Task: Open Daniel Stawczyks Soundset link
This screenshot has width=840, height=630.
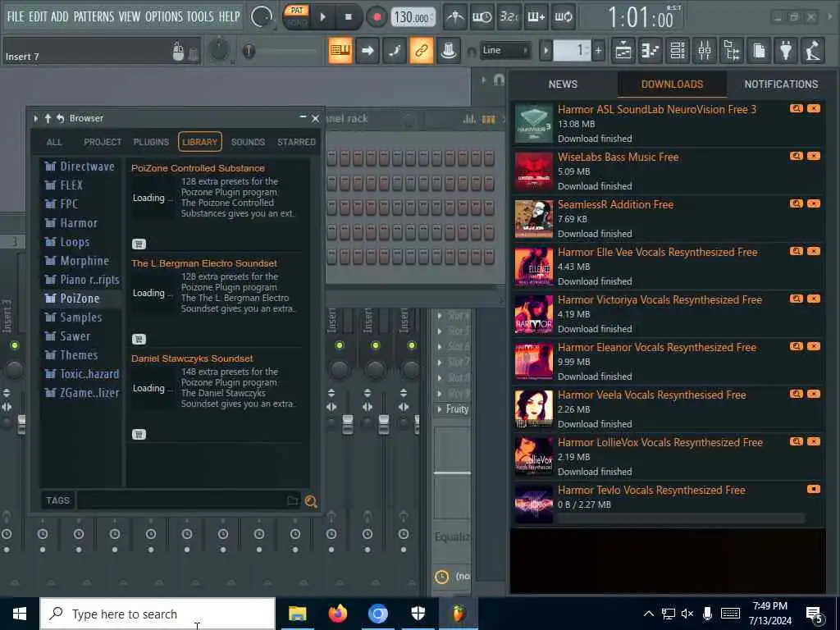Action: (192, 358)
